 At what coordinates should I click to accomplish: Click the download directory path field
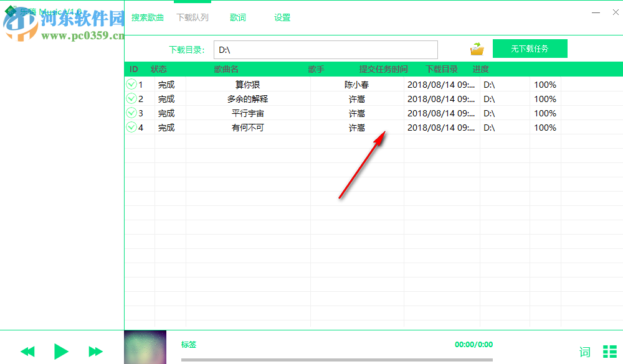tap(325, 49)
